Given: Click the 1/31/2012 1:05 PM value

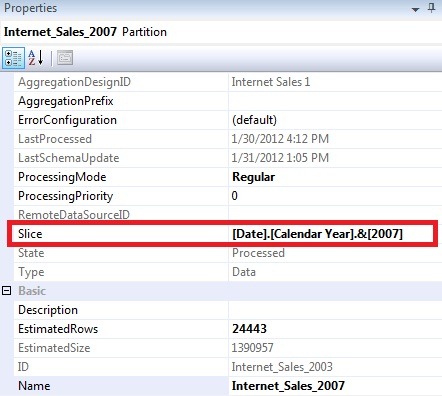Looking at the screenshot, I should (280, 158).
